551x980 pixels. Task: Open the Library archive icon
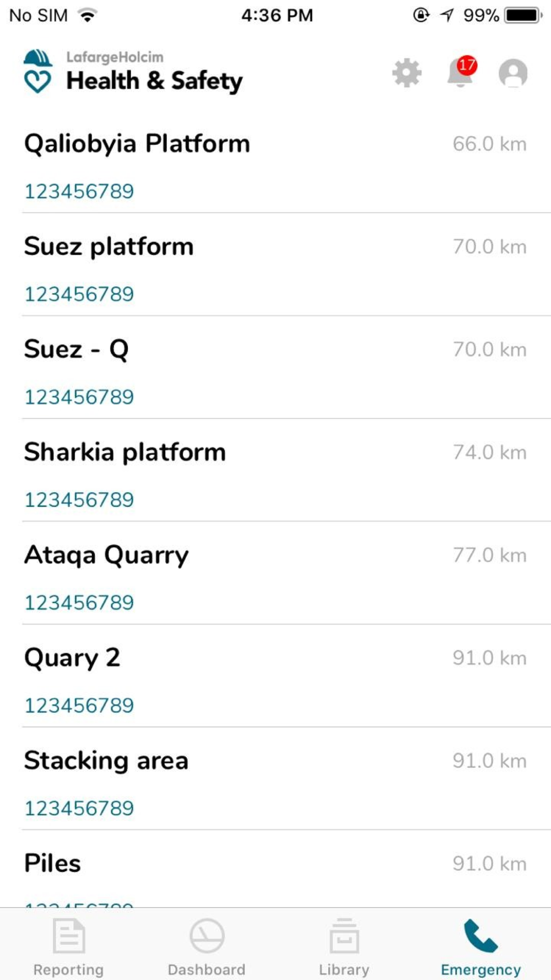coord(344,936)
